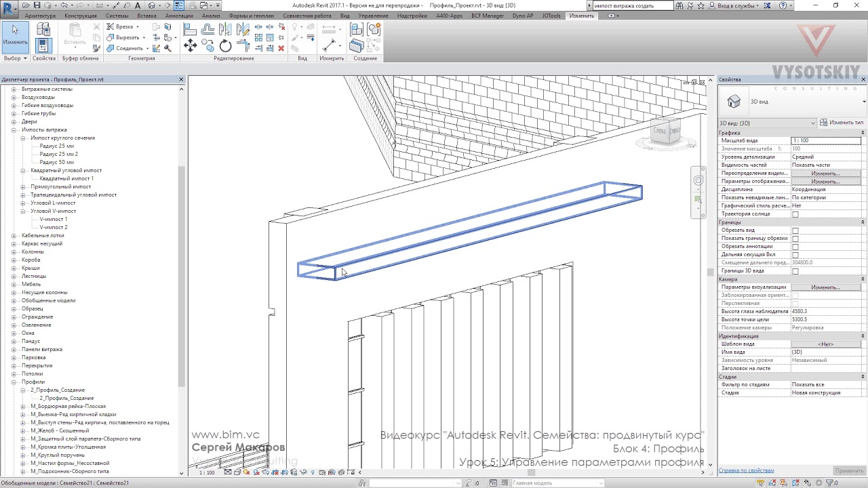Click the Move tool four-arrow icon
The width and height of the screenshot is (868, 488).
190,45
